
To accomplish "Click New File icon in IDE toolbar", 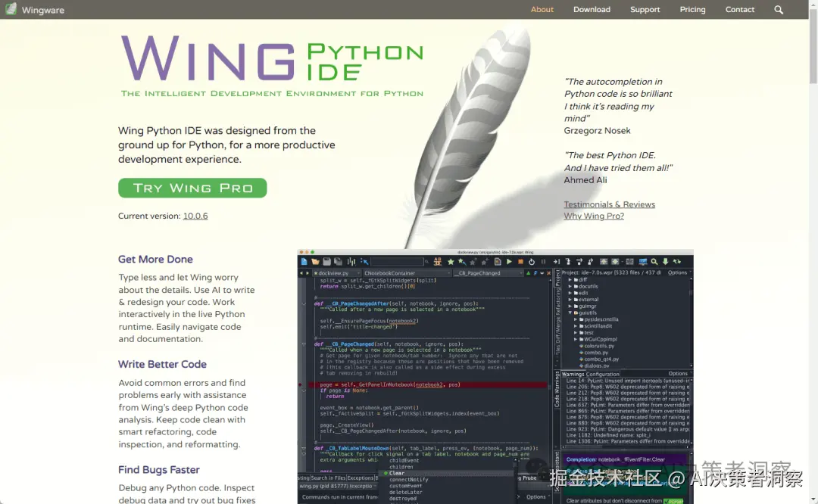I will [304, 262].
